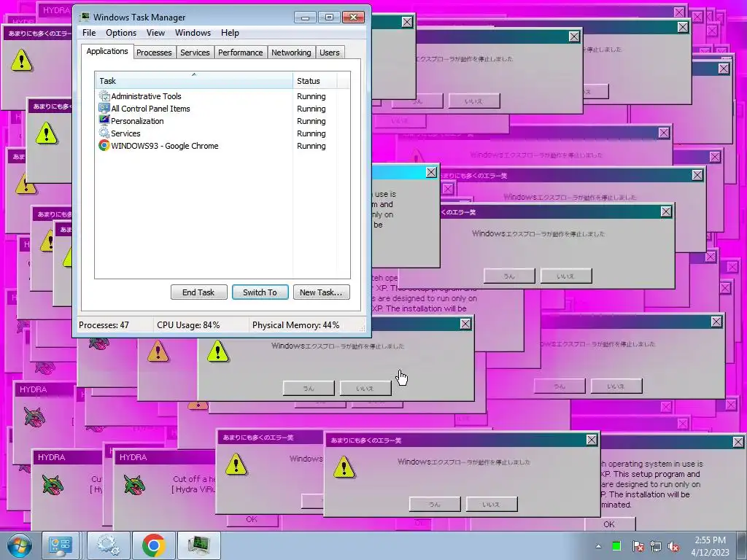Click the Chrome icon in task list
The width and height of the screenshot is (747, 560).
pyautogui.click(x=104, y=146)
